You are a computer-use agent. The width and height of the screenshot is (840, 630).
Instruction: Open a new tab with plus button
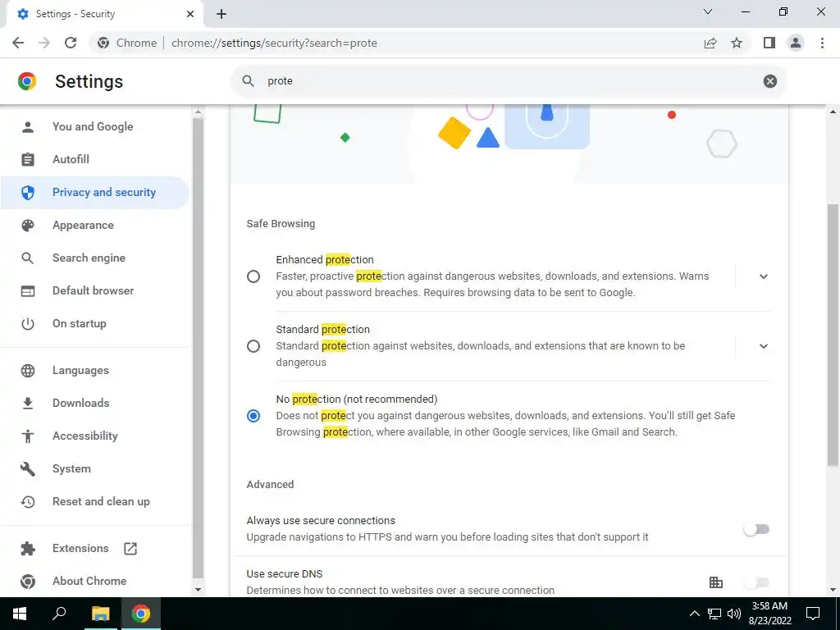pos(221,14)
